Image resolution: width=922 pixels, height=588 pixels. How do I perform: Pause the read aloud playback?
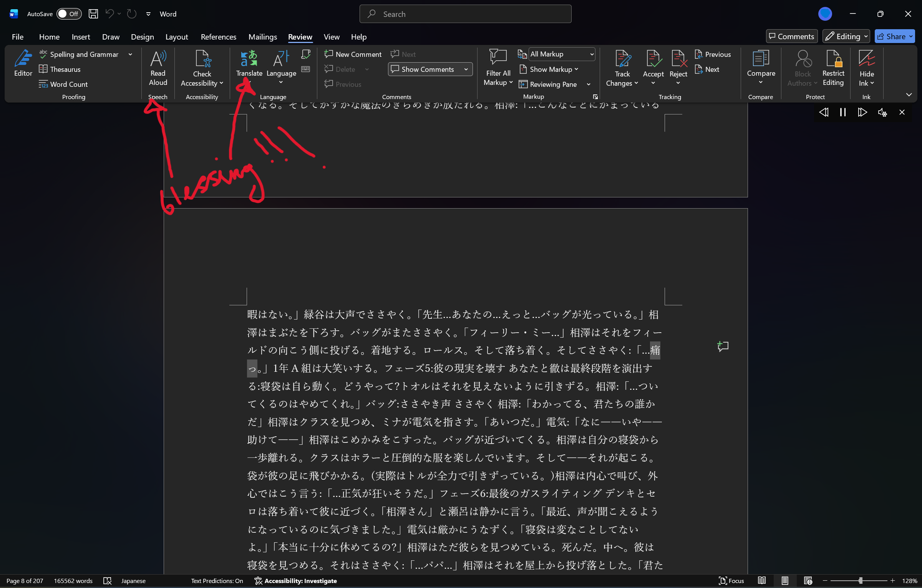pyautogui.click(x=843, y=112)
